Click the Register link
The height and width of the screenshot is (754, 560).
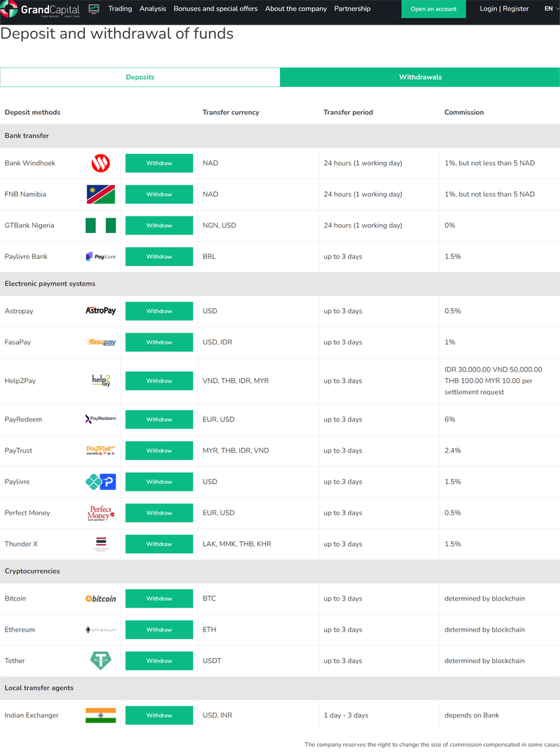pos(516,8)
